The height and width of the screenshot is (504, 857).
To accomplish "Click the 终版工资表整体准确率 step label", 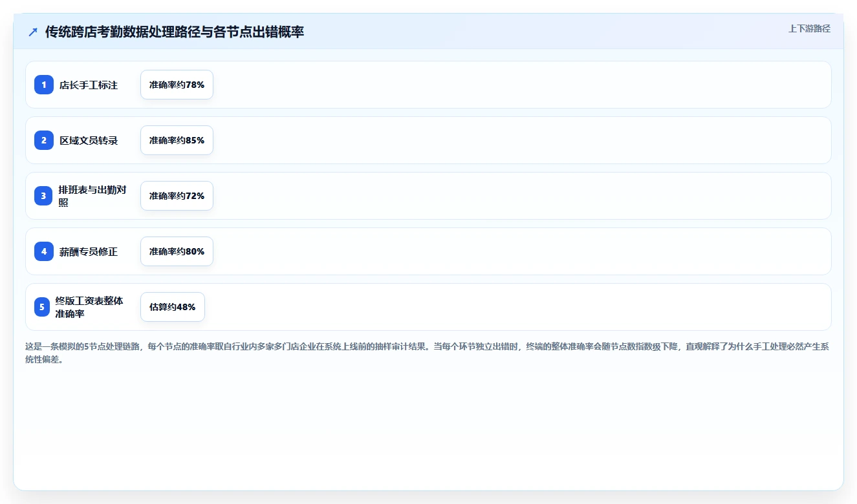I will (89, 307).
